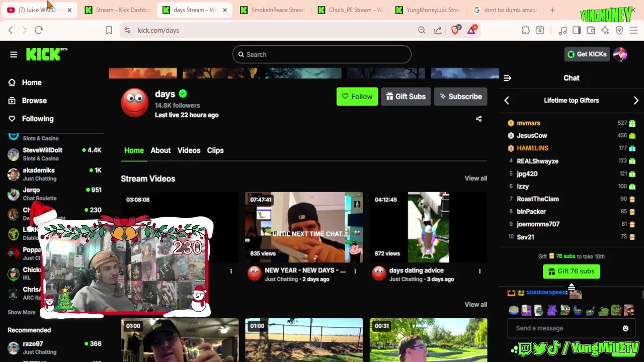This screenshot has width=644, height=362.
Task: Close the days Stream tab
Action: (x=224, y=10)
